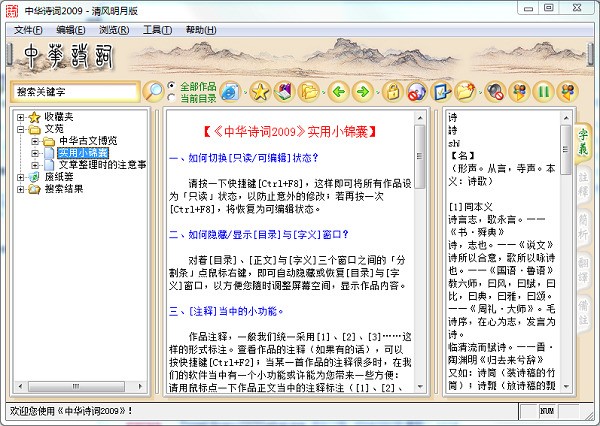Select the recycle bin item below 文苑
Viewport: 600px width, 426px height.
point(59,177)
